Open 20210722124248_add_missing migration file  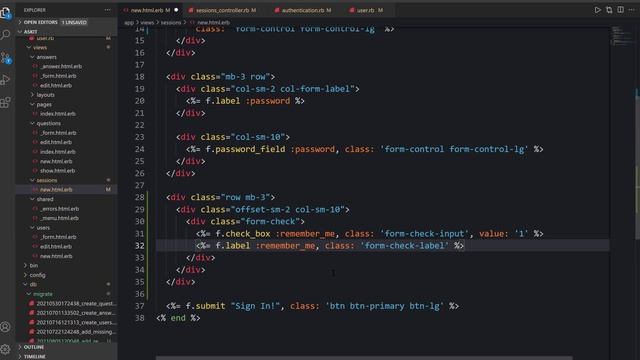click(x=76, y=332)
